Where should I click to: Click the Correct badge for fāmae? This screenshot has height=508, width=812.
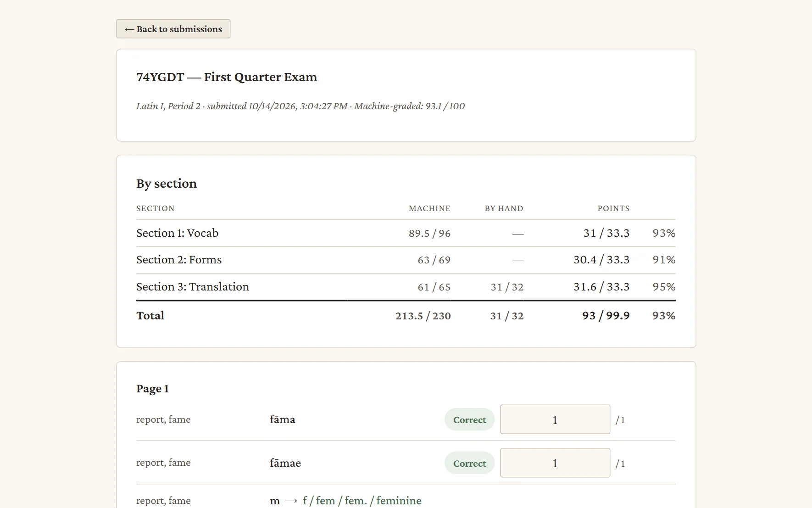[x=469, y=463]
